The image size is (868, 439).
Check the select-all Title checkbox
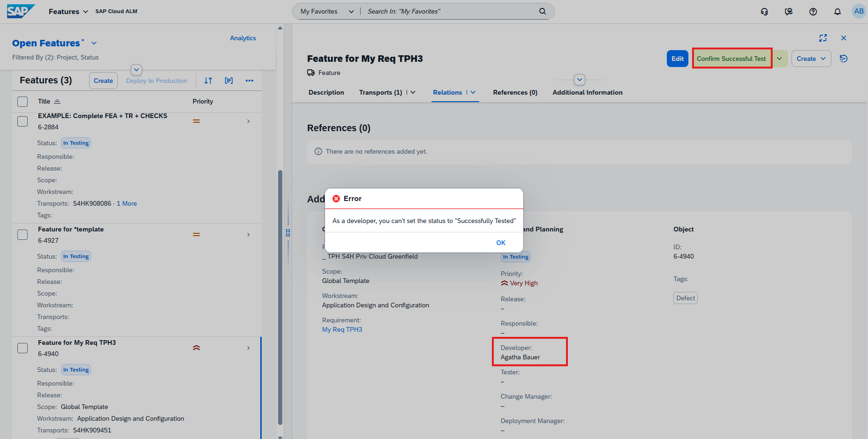[x=23, y=101]
